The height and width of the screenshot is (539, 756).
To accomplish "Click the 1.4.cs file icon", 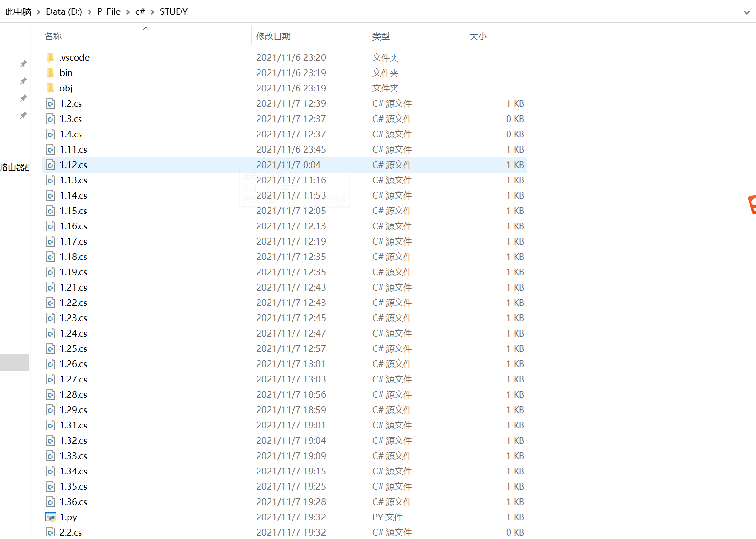I will pos(50,134).
